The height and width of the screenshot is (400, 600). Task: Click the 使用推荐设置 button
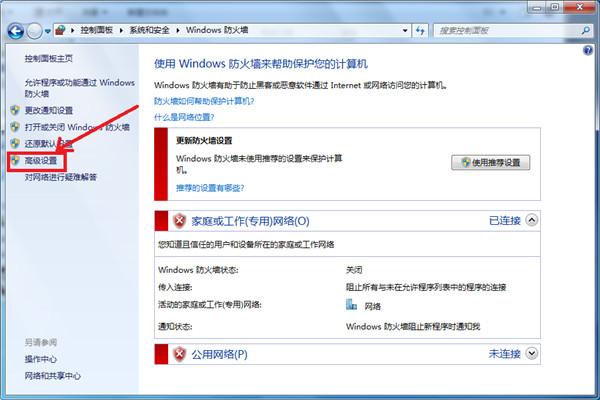491,163
